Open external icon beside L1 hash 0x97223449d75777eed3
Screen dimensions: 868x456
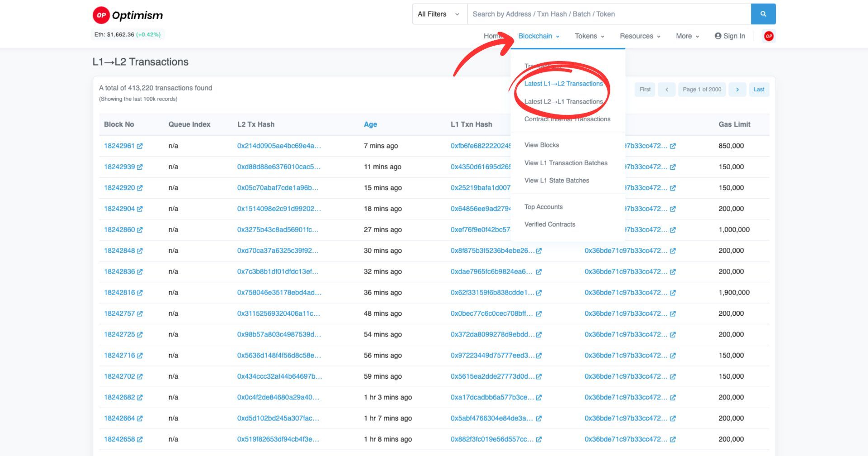539,356
